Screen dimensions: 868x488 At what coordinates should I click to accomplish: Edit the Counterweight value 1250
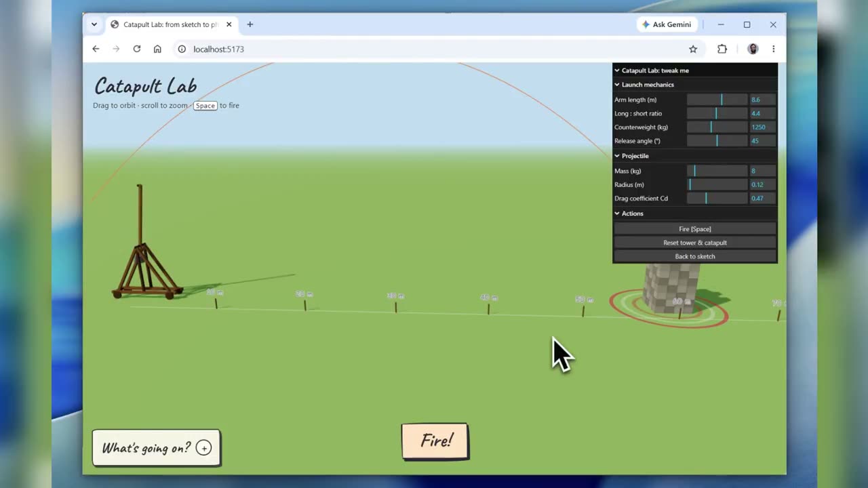762,127
